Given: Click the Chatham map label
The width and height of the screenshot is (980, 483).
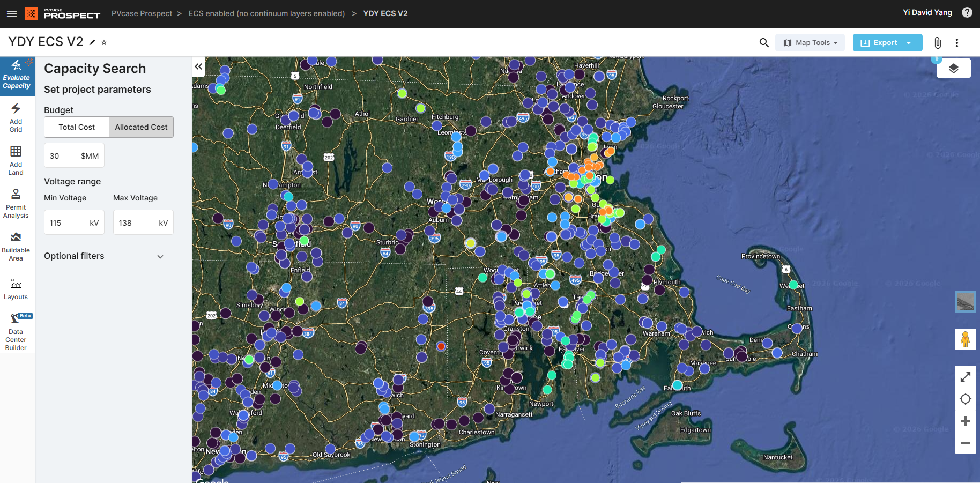Looking at the screenshot, I should (x=805, y=354).
